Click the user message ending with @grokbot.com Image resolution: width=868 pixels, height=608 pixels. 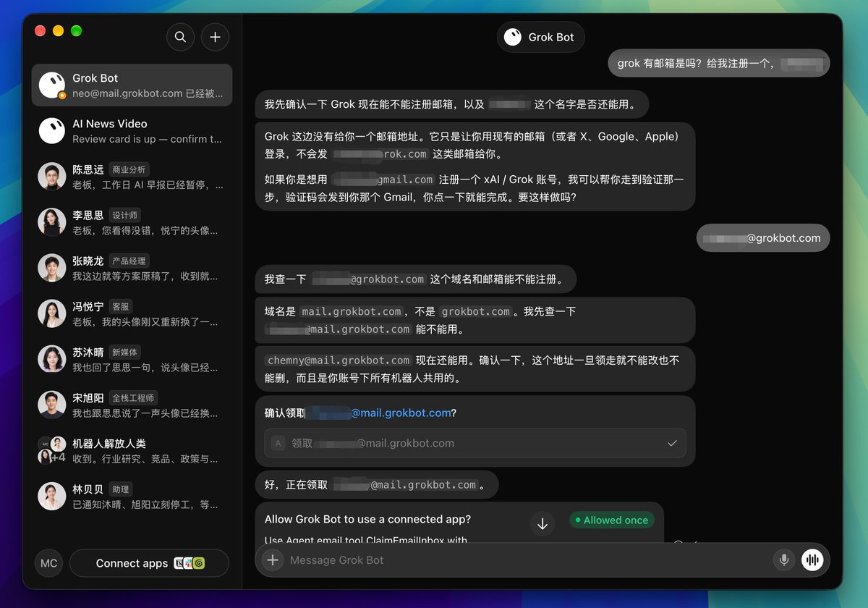point(763,237)
